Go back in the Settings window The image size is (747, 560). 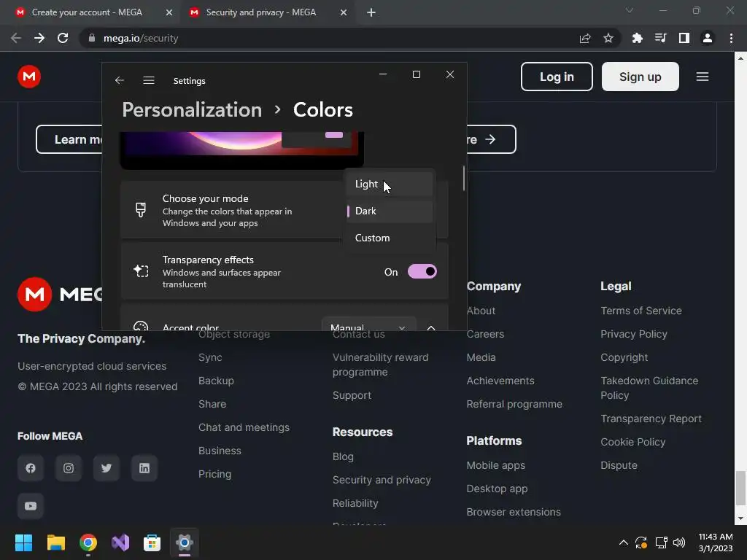pos(120,80)
